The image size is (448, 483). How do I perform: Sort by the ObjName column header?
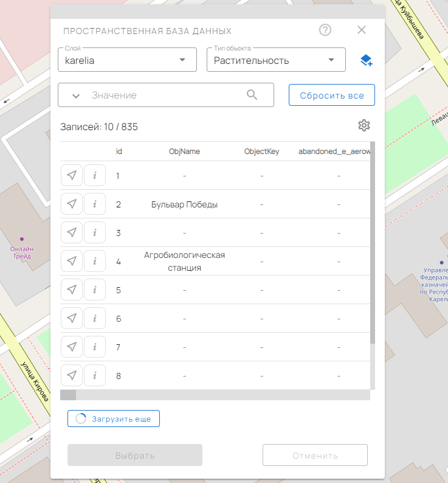[x=184, y=151]
